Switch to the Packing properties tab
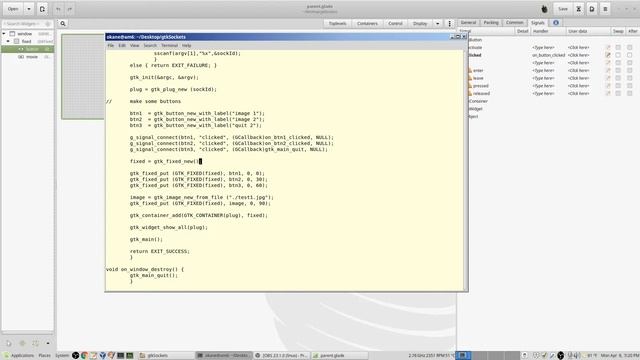The width and height of the screenshot is (640, 360). point(491,23)
